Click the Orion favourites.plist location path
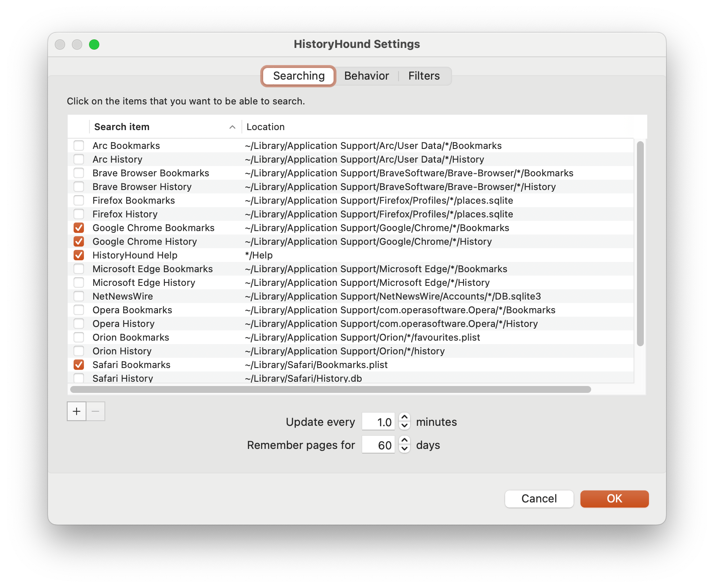Screen dimensions: 714x588 [x=363, y=337]
